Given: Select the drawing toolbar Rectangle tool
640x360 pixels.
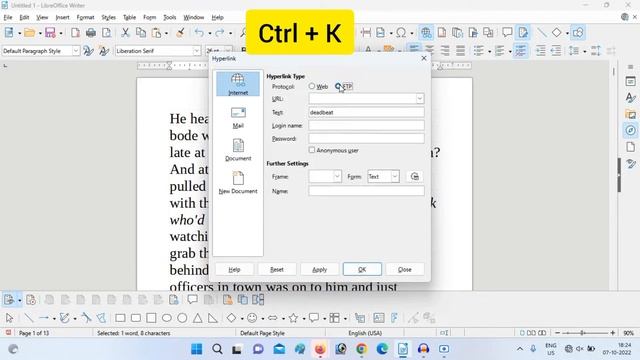Looking at the screenshot, I should tap(120, 318).
